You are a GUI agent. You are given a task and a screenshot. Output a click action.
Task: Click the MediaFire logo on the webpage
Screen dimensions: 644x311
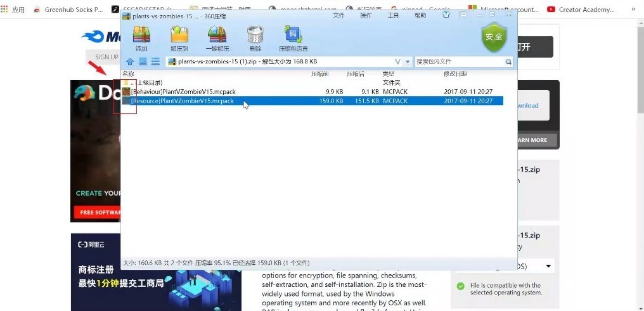click(101, 37)
